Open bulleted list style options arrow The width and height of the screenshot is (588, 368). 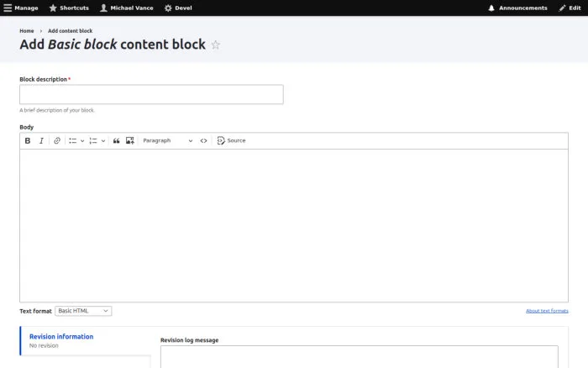tap(82, 140)
